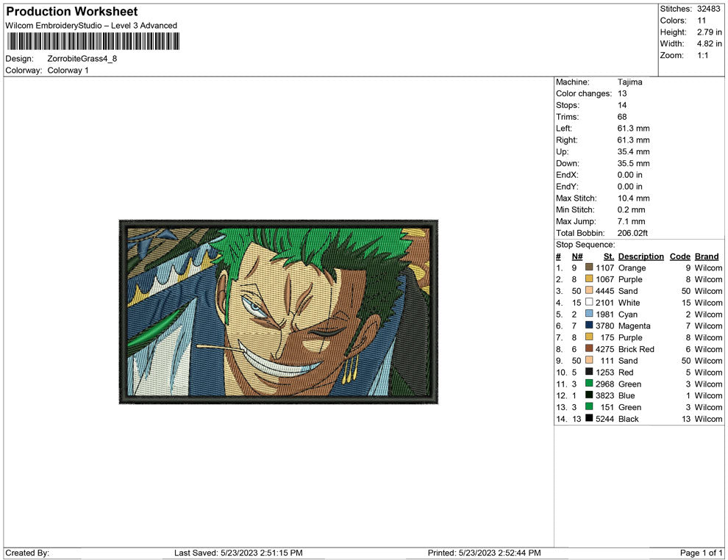This screenshot has width=728, height=560.
Task: Click the Cyan 1981 color swatch
Action: coord(589,314)
